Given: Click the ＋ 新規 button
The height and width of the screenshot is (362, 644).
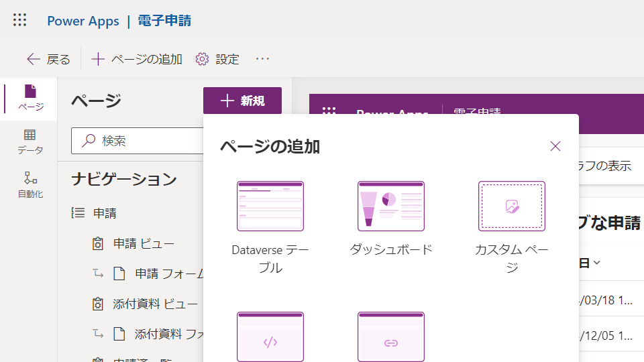Looking at the screenshot, I should pyautogui.click(x=242, y=101).
